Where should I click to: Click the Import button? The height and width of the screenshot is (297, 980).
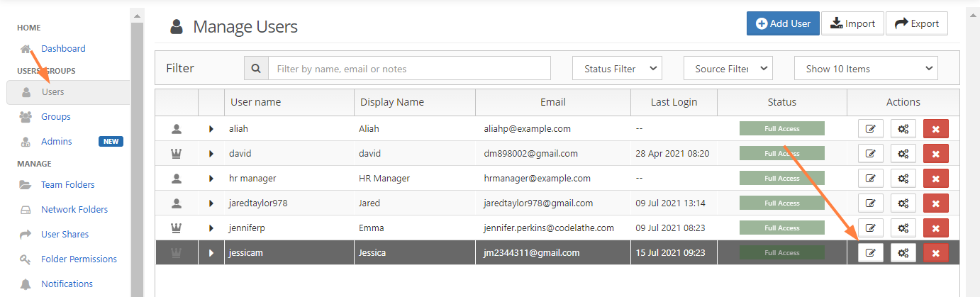pos(852,23)
